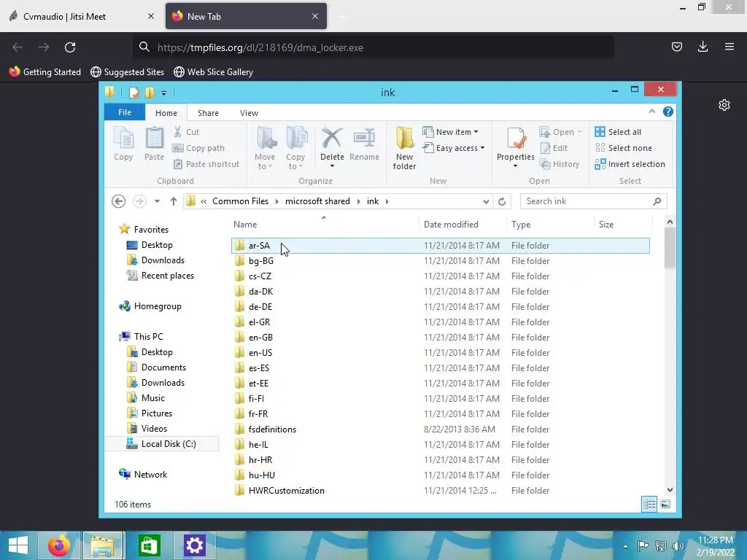Click the New Tab settings gear icon
The width and height of the screenshot is (747, 560).
pos(724,105)
